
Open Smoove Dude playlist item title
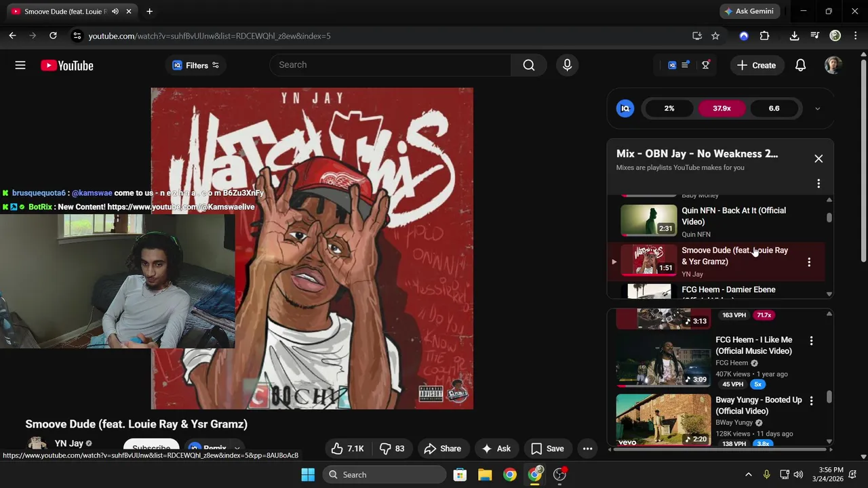pos(734,256)
